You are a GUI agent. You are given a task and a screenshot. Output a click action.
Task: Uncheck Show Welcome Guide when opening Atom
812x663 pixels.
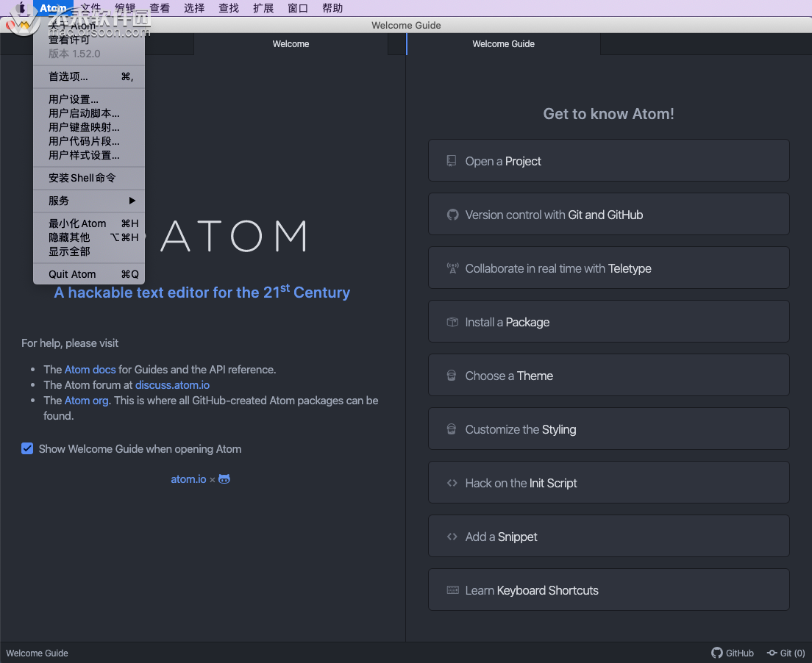coord(27,448)
